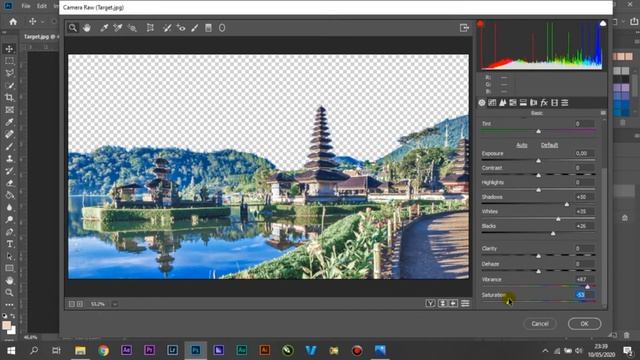
Task: Click the Contrast slider handle
Action: coord(538,175)
